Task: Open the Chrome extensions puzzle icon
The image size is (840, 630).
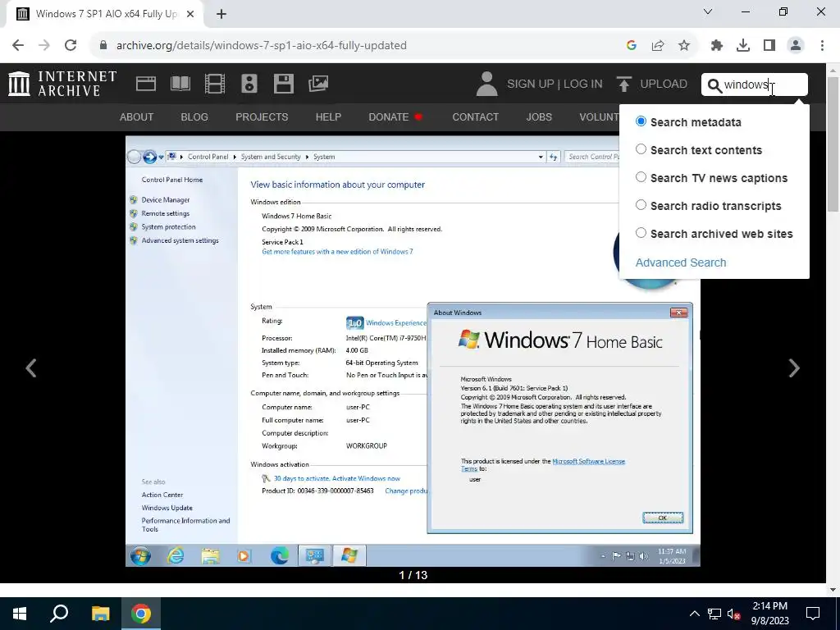Action: tap(717, 46)
